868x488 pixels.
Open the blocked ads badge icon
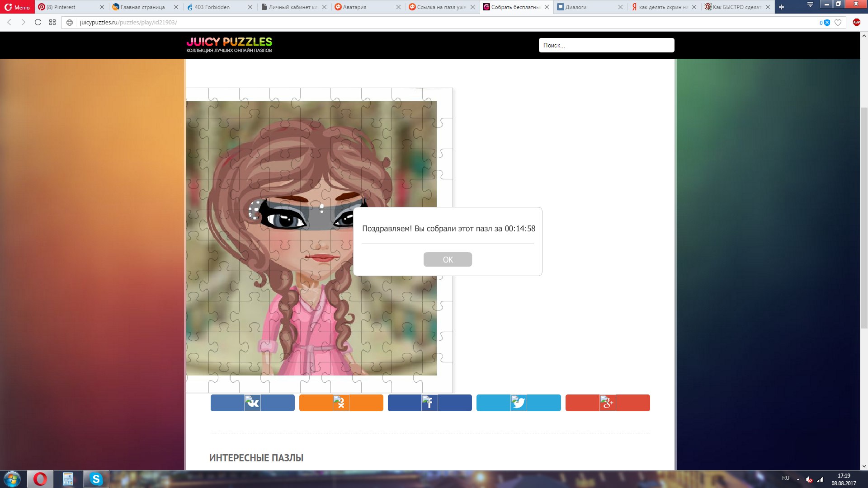point(825,23)
